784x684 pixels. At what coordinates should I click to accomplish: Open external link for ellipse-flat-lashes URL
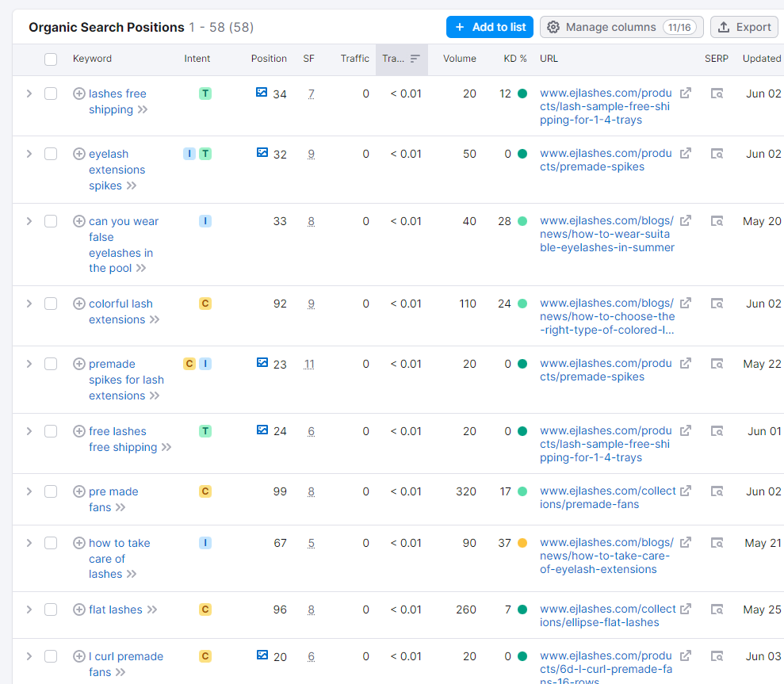(x=686, y=609)
